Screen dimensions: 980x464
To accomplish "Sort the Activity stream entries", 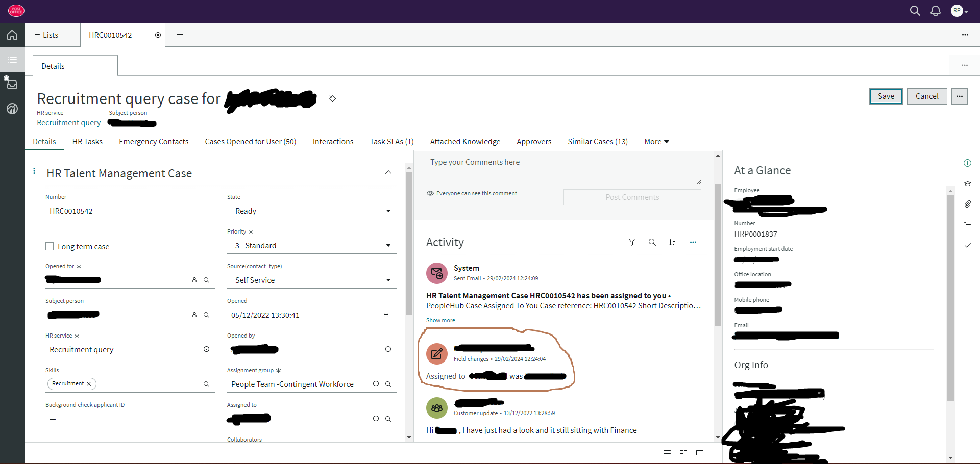I will (x=673, y=242).
